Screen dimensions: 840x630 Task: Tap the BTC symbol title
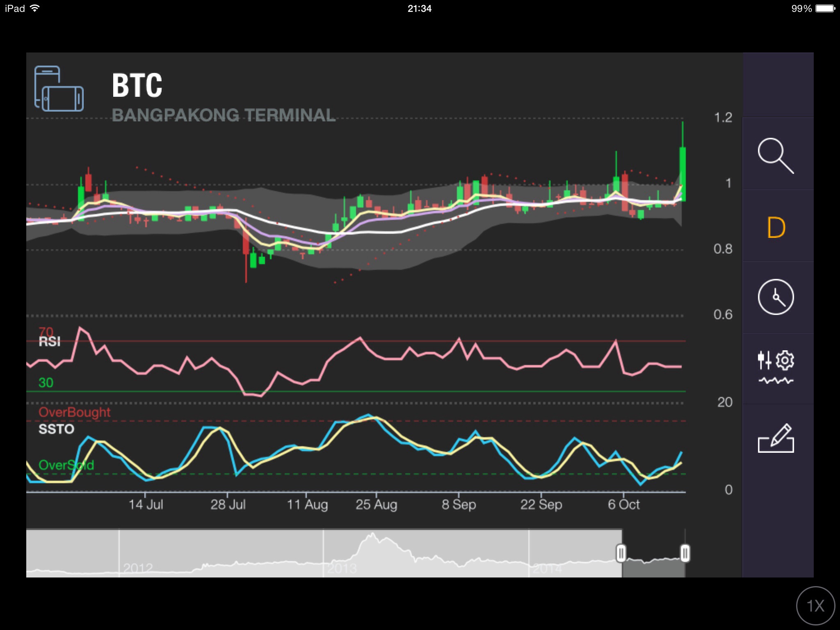pyautogui.click(x=137, y=85)
